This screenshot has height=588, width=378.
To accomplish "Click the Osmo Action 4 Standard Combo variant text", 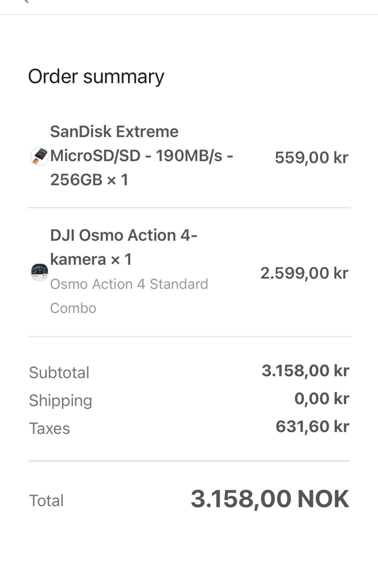I will (x=129, y=296).
